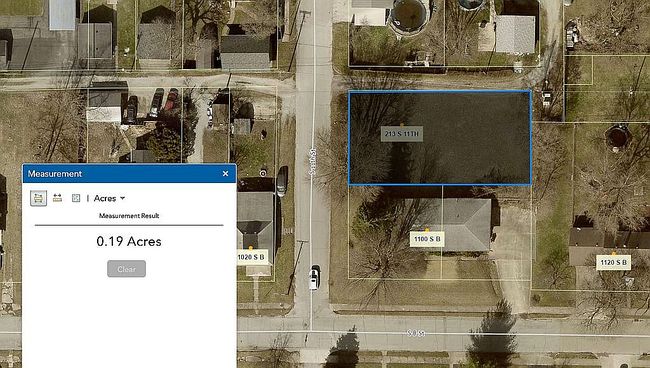Click the Clear measurement button
The height and width of the screenshot is (368, 650).
tap(126, 269)
